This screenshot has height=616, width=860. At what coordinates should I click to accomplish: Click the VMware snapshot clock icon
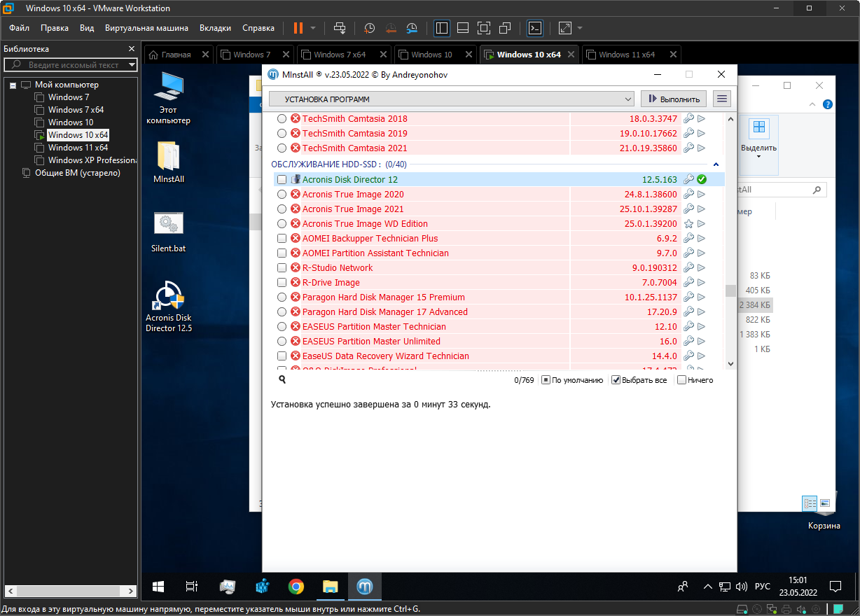369,28
